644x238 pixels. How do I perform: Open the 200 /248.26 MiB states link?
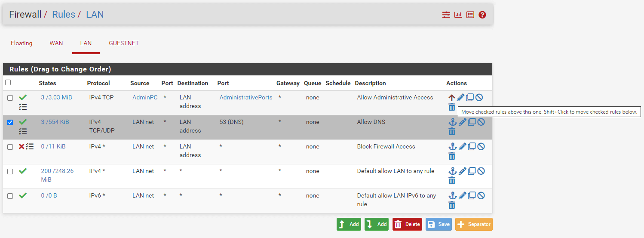coord(57,175)
